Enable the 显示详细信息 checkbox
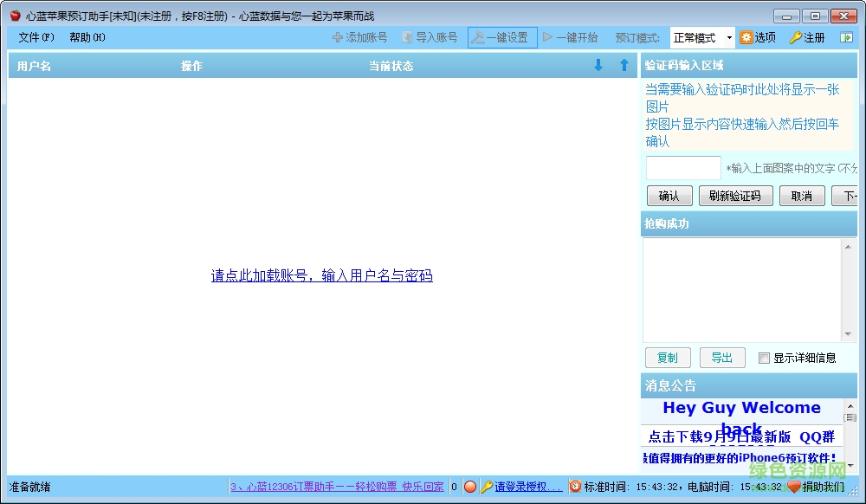The width and height of the screenshot is (866, 504). tap(765, 358)
